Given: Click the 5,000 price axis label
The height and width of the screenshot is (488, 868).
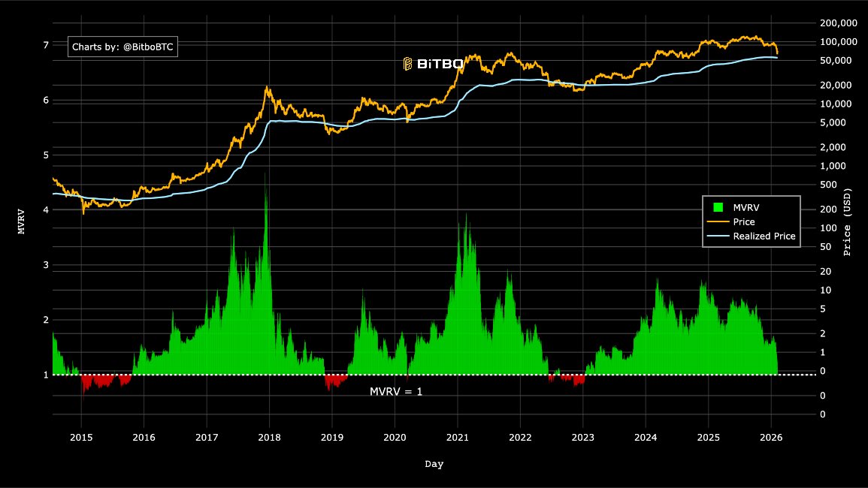Looking at the screenshot, I should (833, 123).
